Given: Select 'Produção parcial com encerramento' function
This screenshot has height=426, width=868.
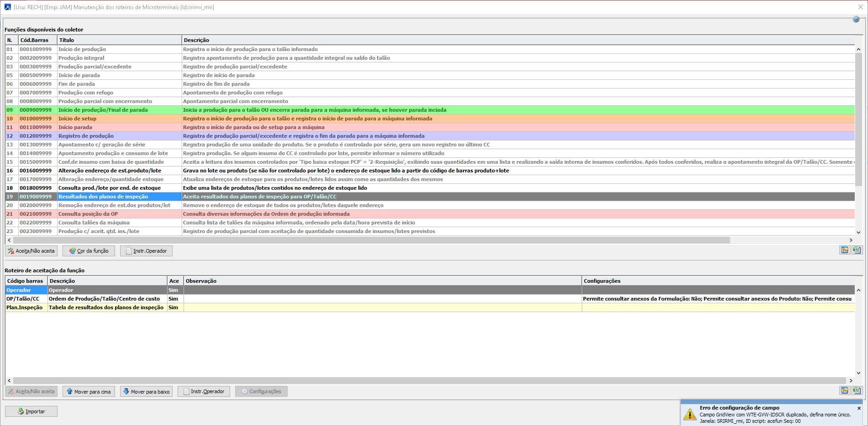Looking at the screenshot, I should (430, 101).
